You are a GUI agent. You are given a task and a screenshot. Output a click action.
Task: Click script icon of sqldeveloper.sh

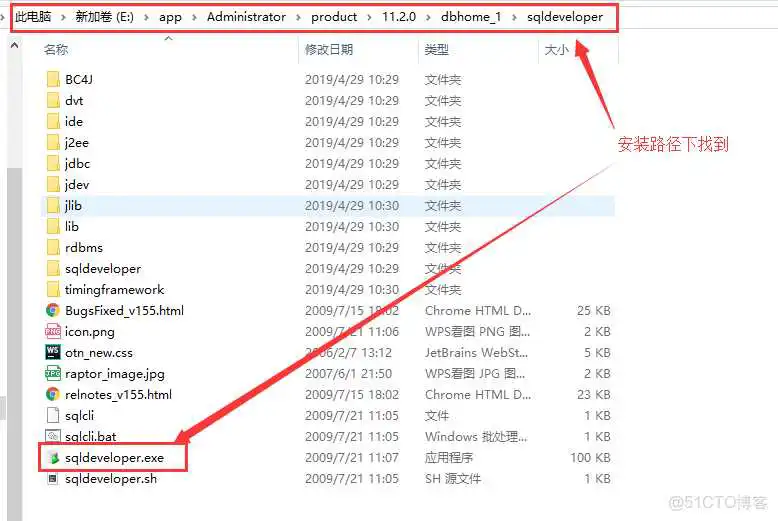point(53,478)
